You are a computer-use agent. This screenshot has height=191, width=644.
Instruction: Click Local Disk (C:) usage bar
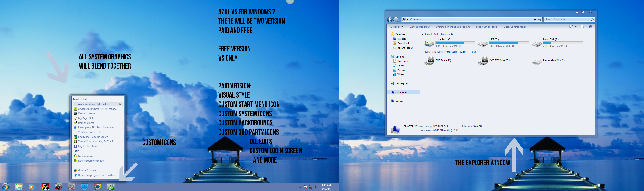(x=455, y=43)
